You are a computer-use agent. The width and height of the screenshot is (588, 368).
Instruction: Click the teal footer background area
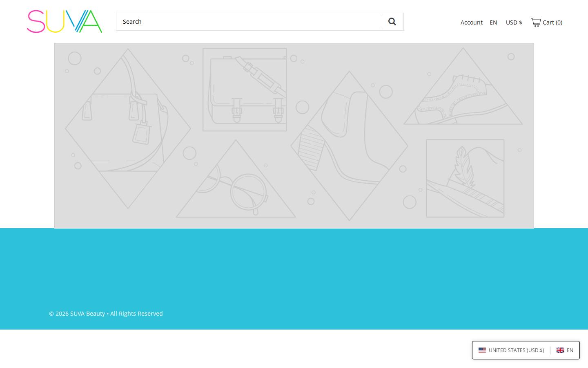pyautogui.click(x=294, y=270)
